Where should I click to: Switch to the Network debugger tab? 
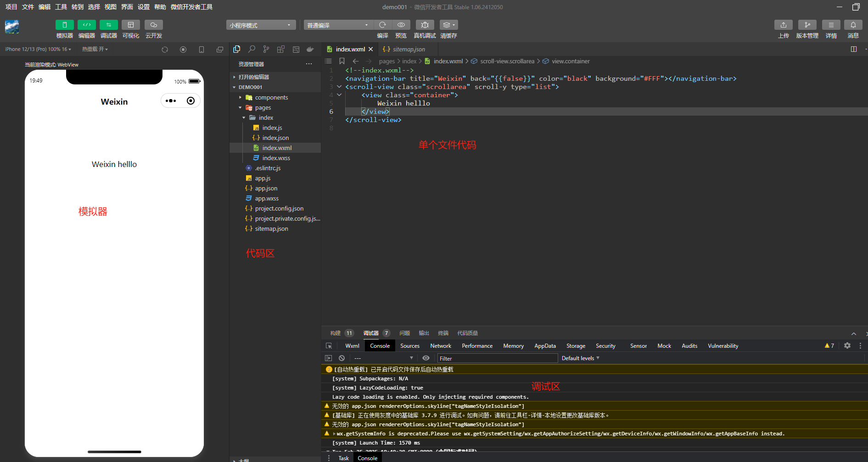click(440, 346)
